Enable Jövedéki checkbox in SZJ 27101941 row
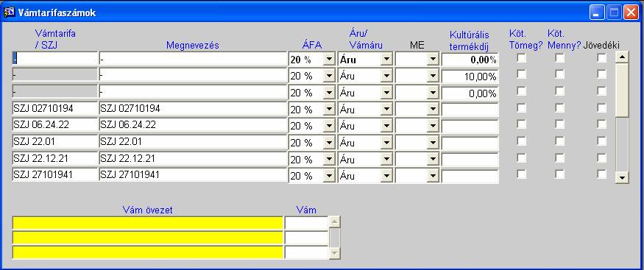This screenshot has height=270, width=644. click(x=602, y=174)
